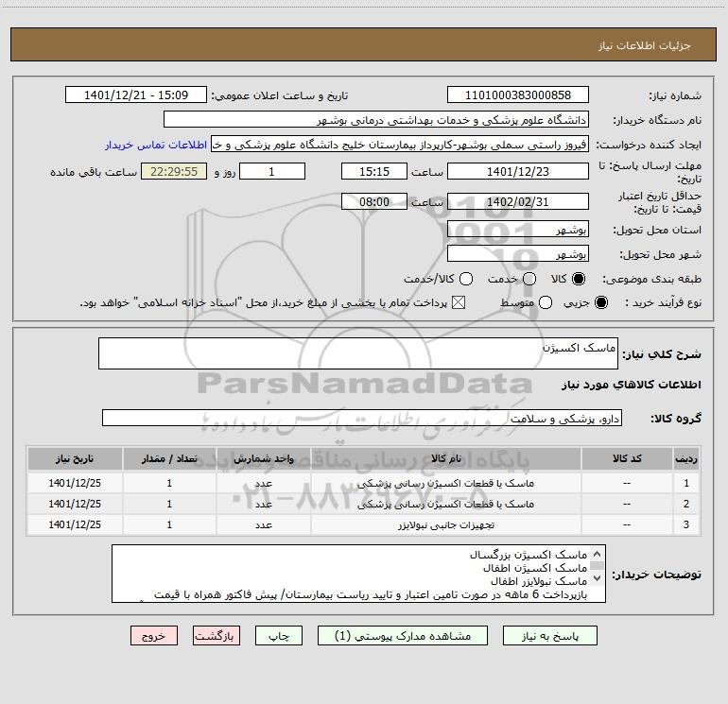Open اطلاعات تماس خریدار link
728x704 pixels.
point(156,145)
